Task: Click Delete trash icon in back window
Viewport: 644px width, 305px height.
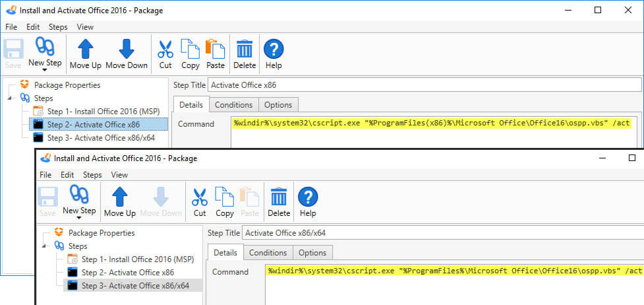Action: pos(245,50)
